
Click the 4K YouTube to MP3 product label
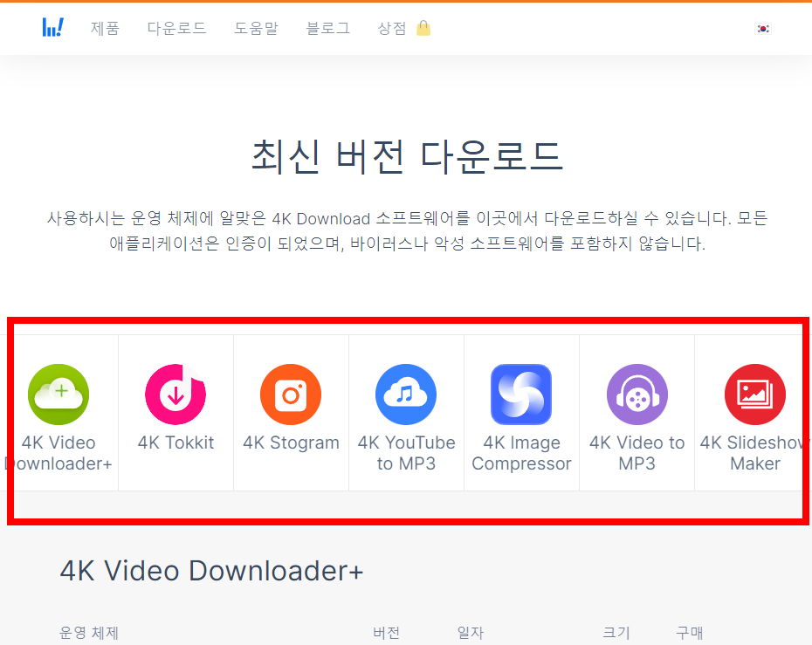coord(406,453)
